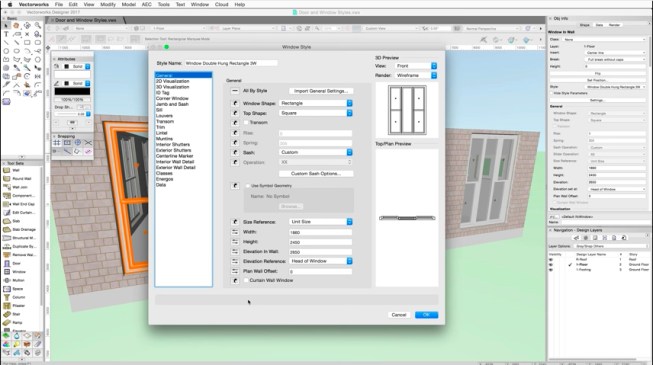This screenshot has height=365, width=653.
Task: Select the Column tool
Action: (16, 297)
